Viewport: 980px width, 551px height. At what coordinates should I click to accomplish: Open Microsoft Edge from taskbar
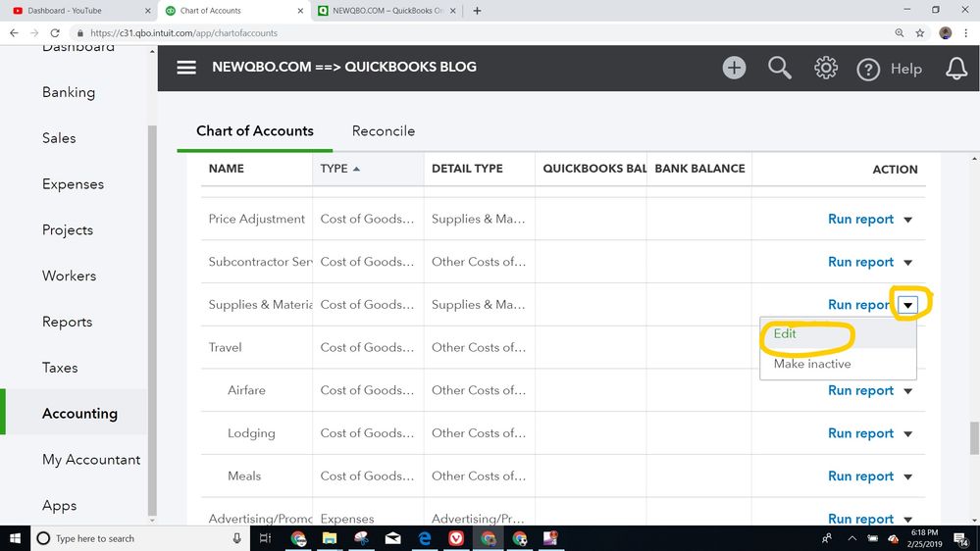(x=425, y=538)
